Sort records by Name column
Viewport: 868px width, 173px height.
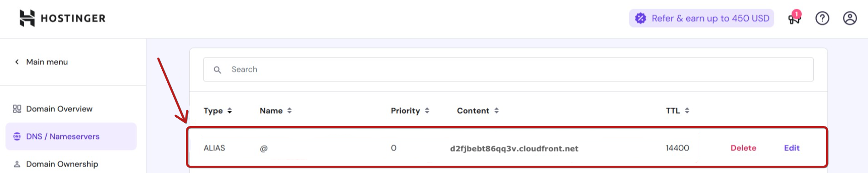(x=276, y=110)
